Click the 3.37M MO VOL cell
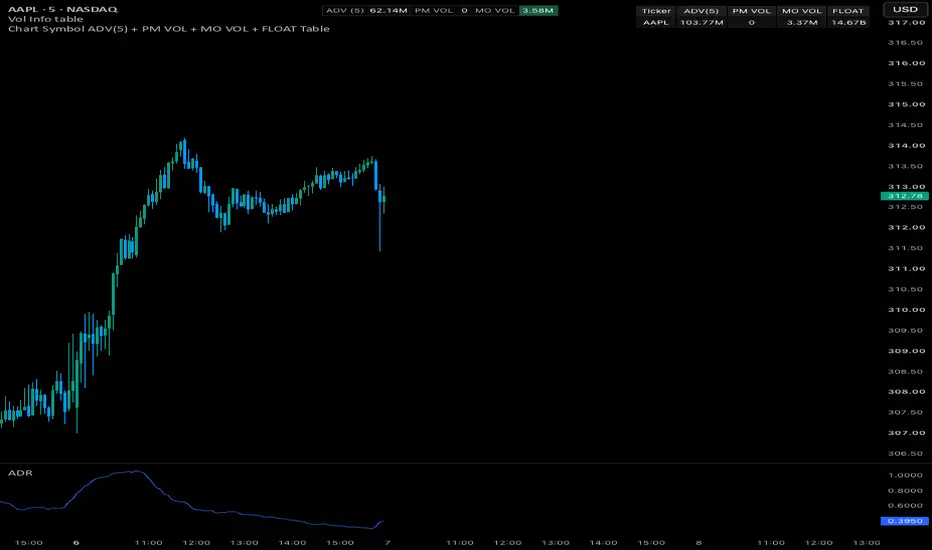This screenshot has width=932, height=550. (802, 22)
